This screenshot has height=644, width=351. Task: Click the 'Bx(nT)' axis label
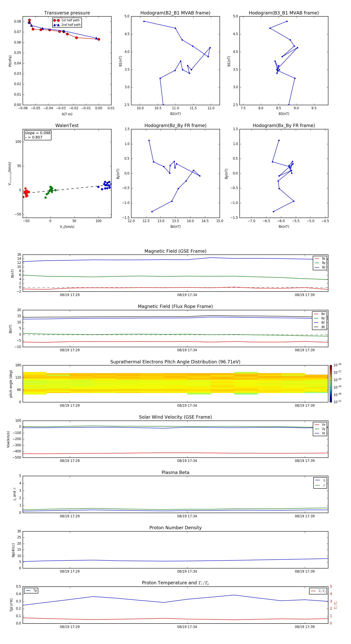(284, 227)
